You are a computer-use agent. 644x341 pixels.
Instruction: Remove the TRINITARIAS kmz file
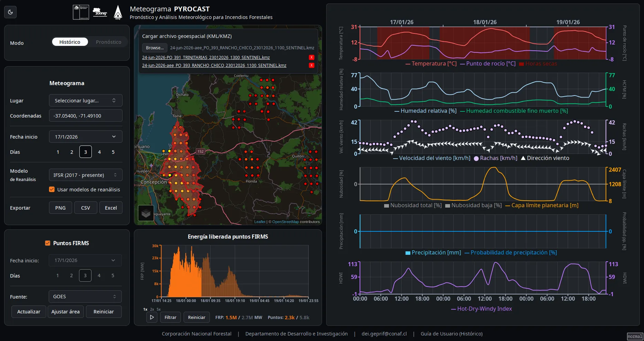[312, 58]
